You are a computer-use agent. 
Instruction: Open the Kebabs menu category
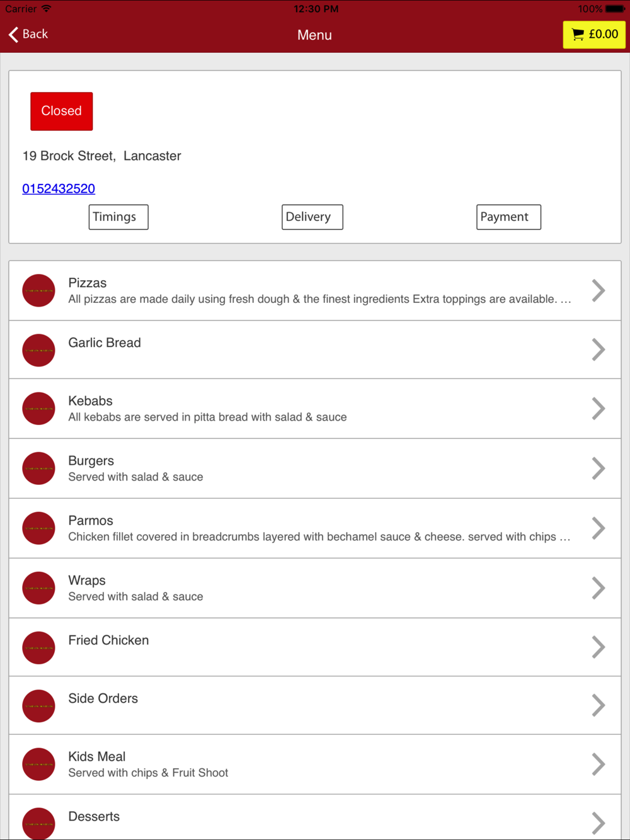pos(315,409)
